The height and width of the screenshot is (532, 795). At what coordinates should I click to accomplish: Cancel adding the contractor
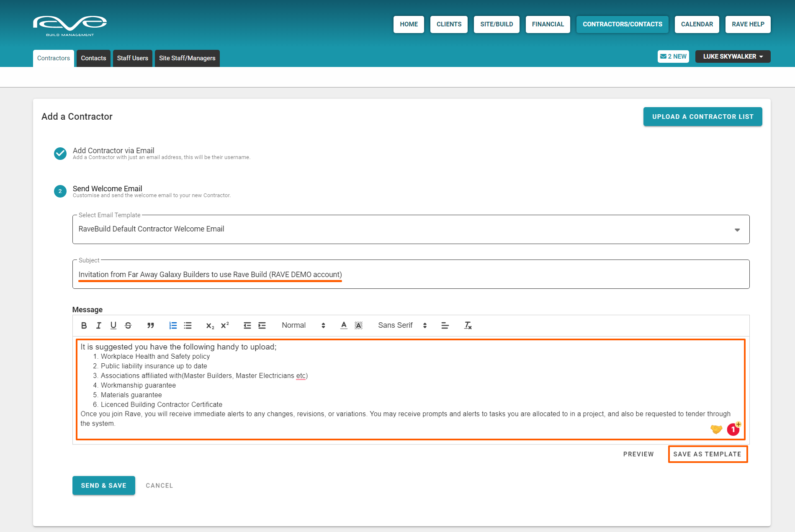(x=160, y=486)
